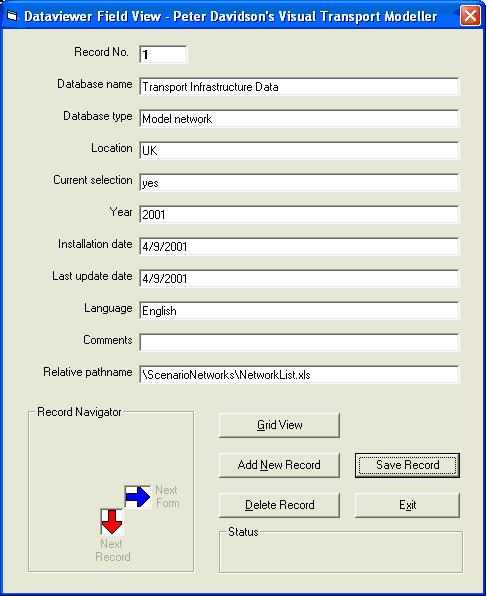Click the Add New Record button
This screenshot has height=596, width=487.
pos(279,465)
